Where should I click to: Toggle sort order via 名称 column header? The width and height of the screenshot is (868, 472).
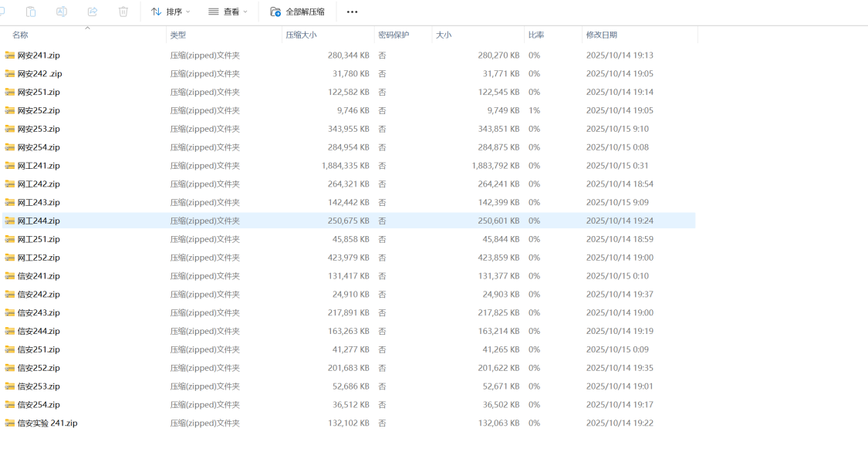(x=21, y=35)
